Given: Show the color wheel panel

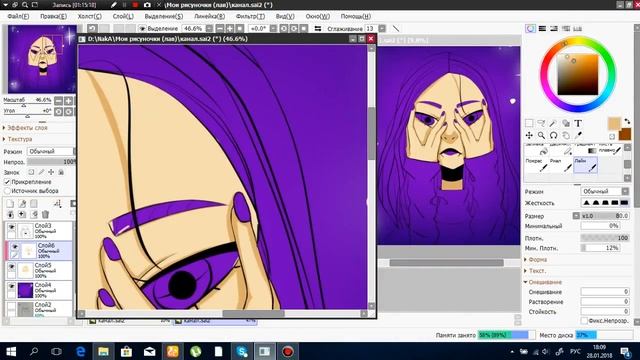Looking at the screenshot, I should 530,28.
